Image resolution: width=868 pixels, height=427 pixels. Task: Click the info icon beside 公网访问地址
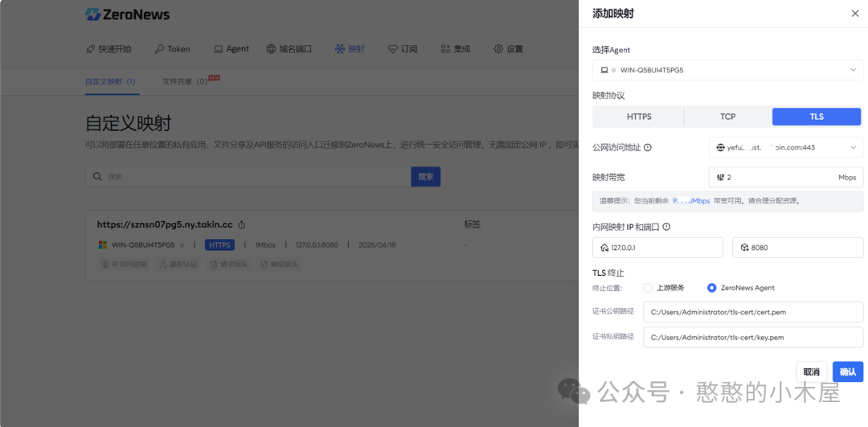click(x=648, y=148)
